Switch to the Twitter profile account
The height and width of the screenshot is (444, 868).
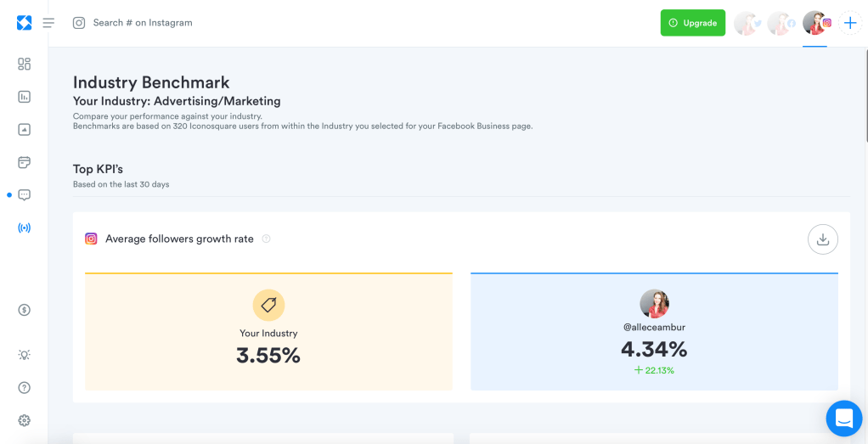(x=747, y=23)
